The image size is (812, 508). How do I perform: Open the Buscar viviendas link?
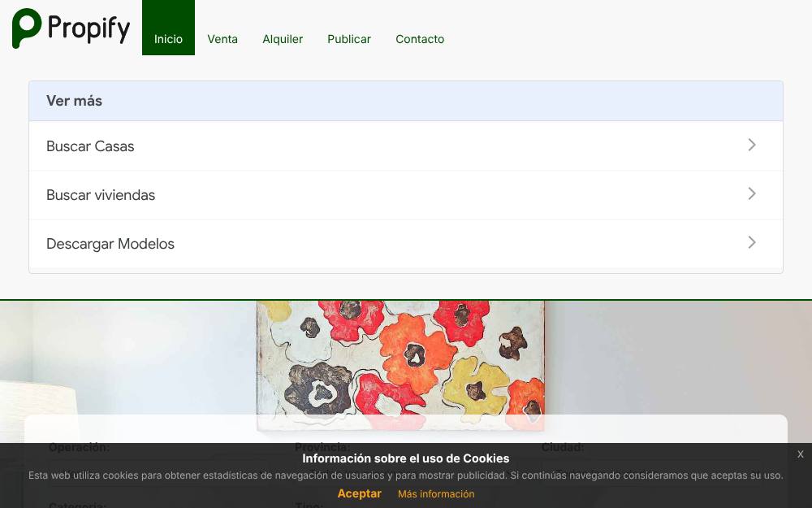pos(405,195)
